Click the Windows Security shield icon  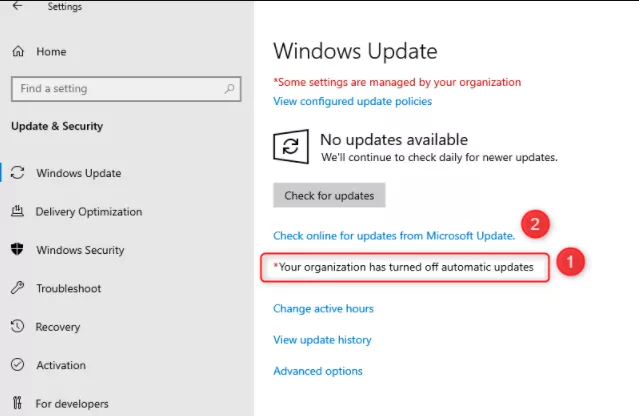pos(17,249)
